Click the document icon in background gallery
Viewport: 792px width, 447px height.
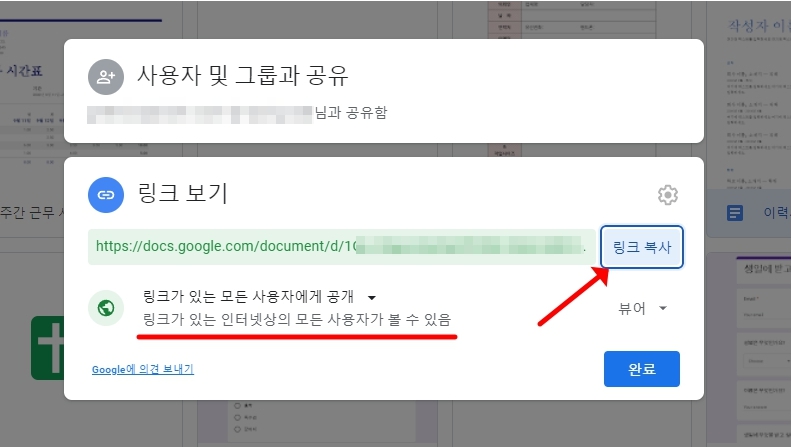[x=735, y=213]
